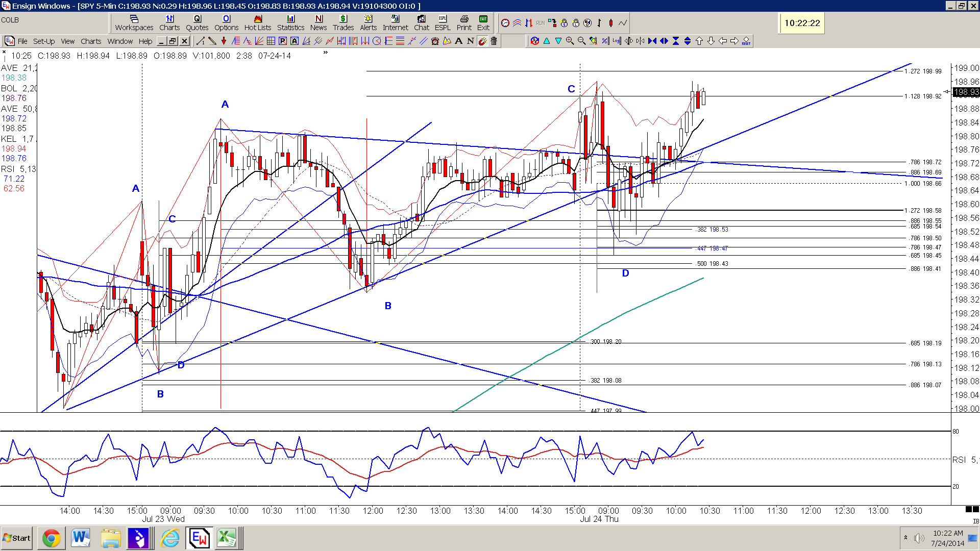Open the Window menu
This screenshot has width=980, height=551.
tap(120, 41)
